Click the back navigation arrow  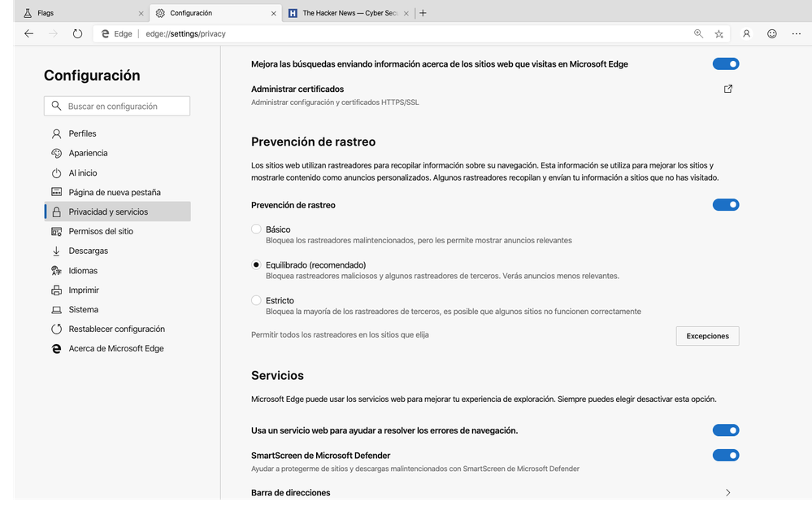[x=29, y=33]
